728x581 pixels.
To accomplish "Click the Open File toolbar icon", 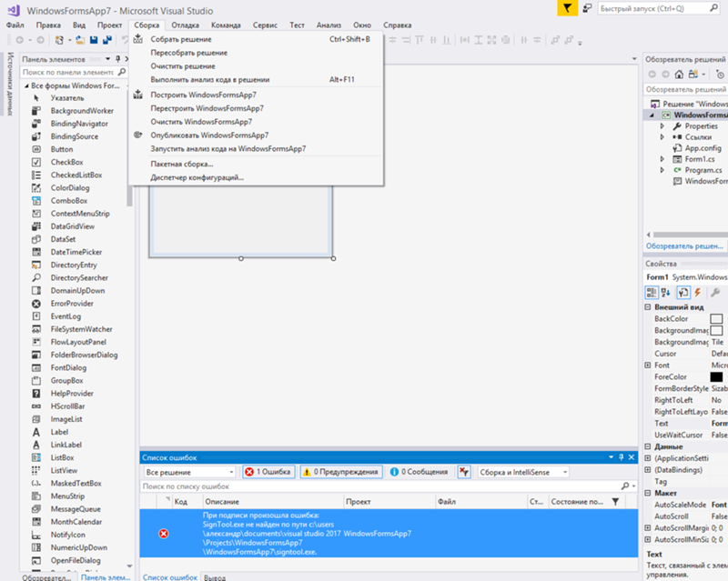I will [80, 40].
